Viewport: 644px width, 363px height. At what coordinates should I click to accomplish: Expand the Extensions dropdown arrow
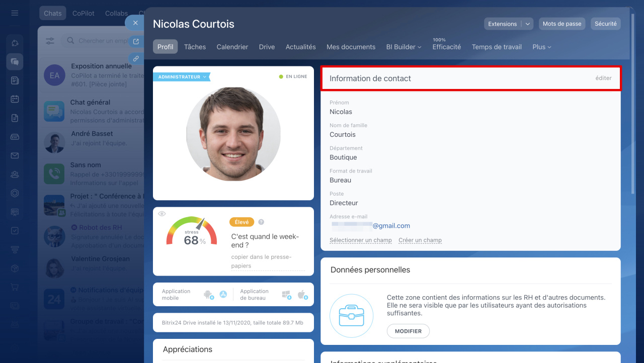point(527,24)
